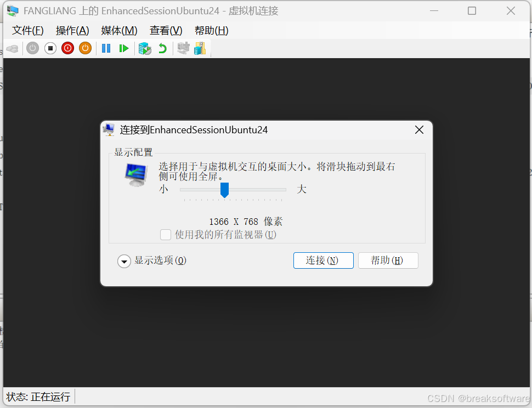Screen dimensions: 532x408
Task: Click the Enhanced session toolbar icon
Action: point(184,48)
